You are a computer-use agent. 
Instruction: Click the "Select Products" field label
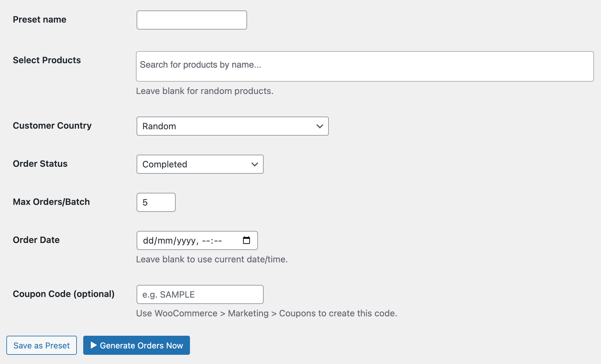point(47,60)
